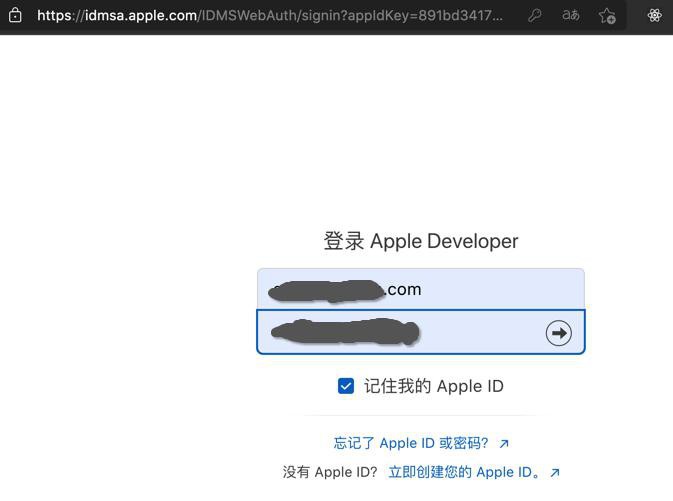Open the 立即创建您的 Apple ID link

click(x=464, y=472)
